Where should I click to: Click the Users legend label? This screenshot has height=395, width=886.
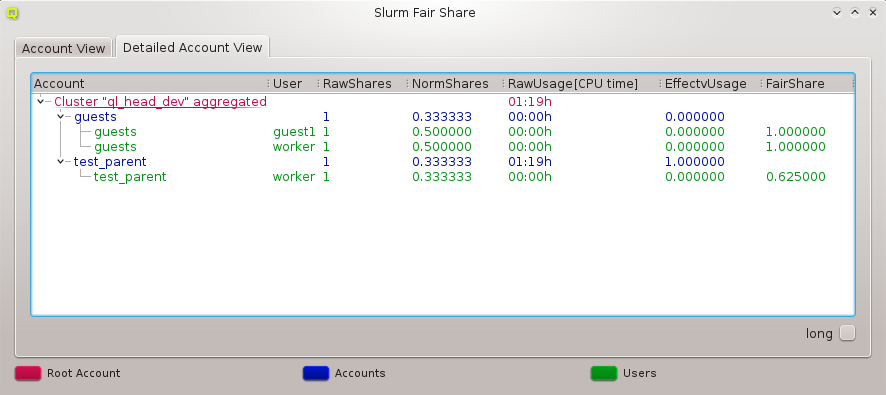point(640,373)
